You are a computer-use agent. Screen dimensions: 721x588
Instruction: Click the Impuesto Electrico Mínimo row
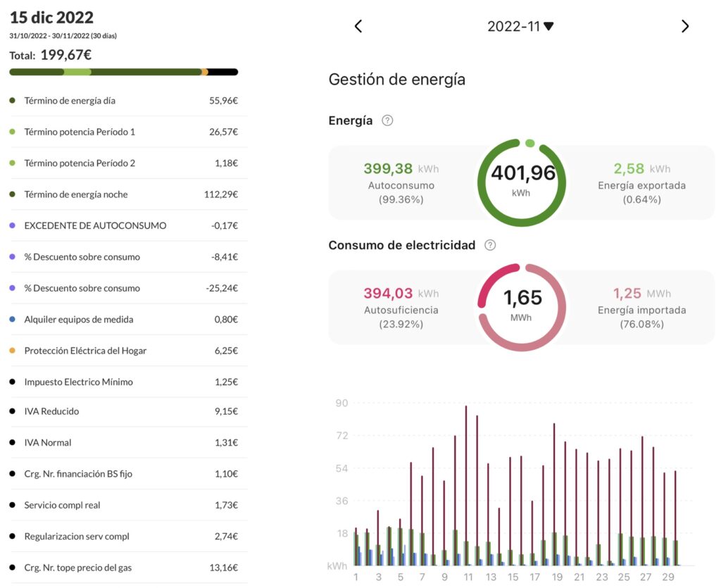(x=123, y=382)
